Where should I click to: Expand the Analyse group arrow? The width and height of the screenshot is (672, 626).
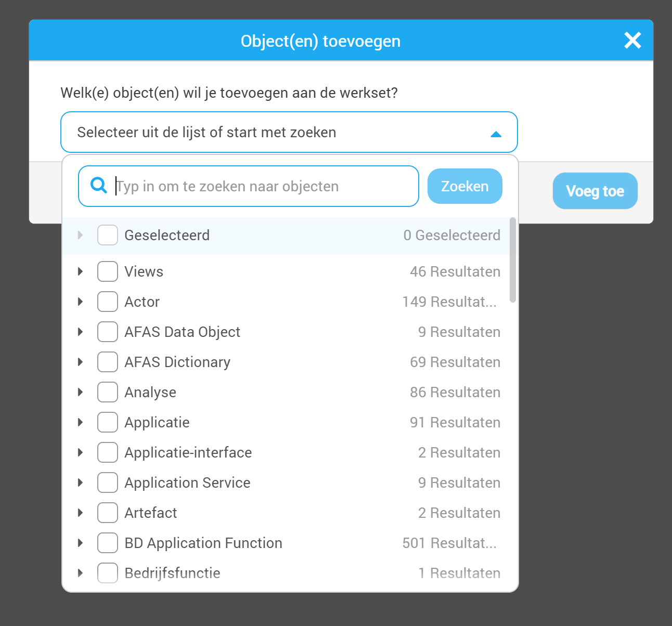click(x=80, y=392)
